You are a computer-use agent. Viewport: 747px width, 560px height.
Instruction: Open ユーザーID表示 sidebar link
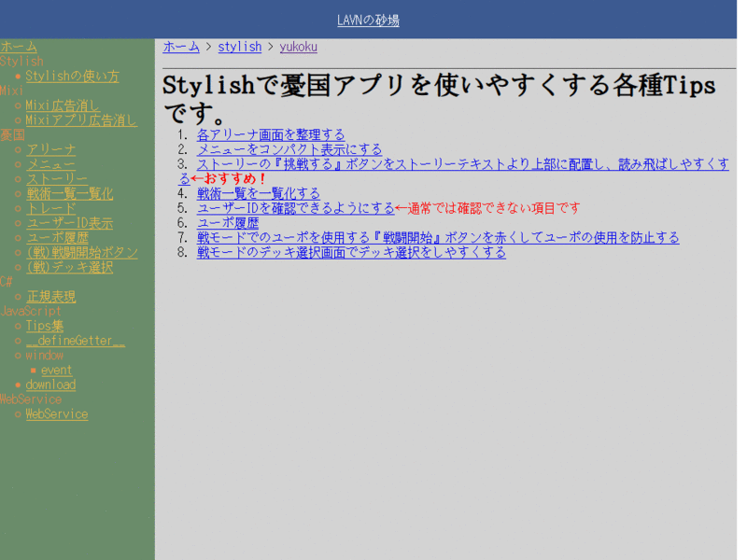69,223
